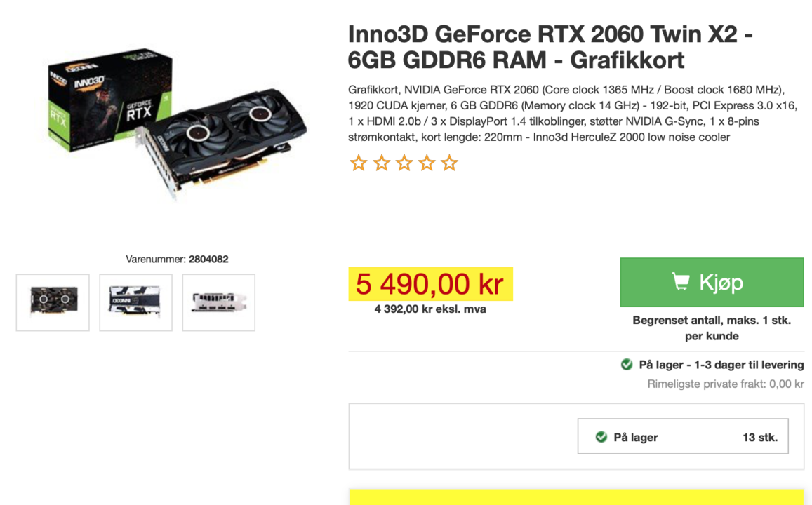Select the third rating star

(404, 163)
